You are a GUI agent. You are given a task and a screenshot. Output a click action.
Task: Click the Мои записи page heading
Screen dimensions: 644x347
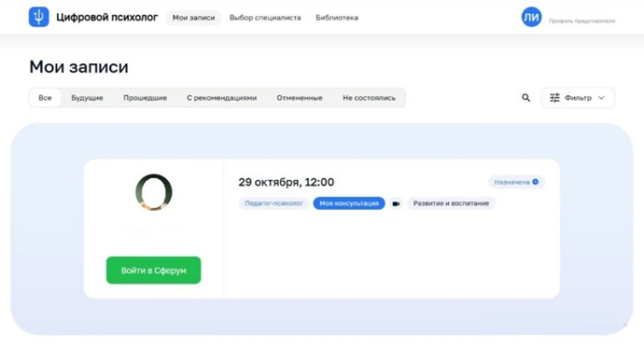pyautogui.click(x=78, y=66)
